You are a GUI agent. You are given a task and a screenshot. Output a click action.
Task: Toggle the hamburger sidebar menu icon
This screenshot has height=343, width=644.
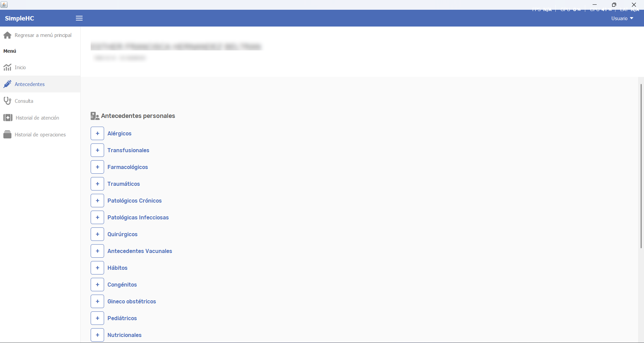coord(79,18)
